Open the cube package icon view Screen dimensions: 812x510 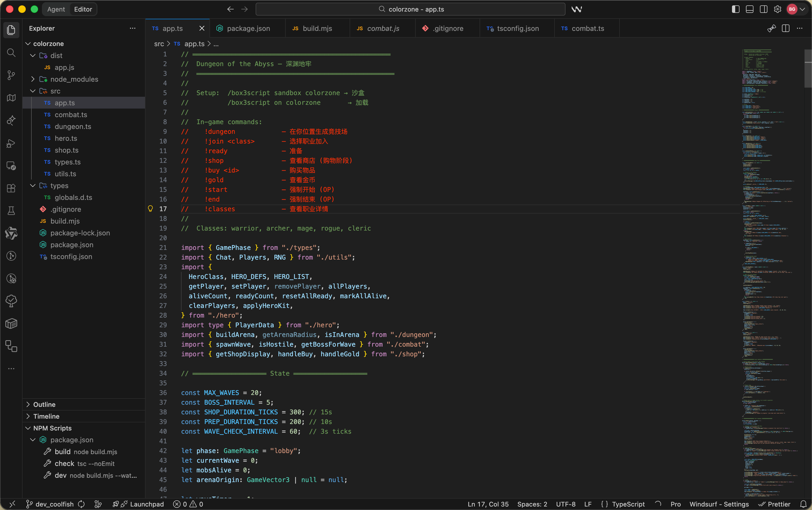11,324
